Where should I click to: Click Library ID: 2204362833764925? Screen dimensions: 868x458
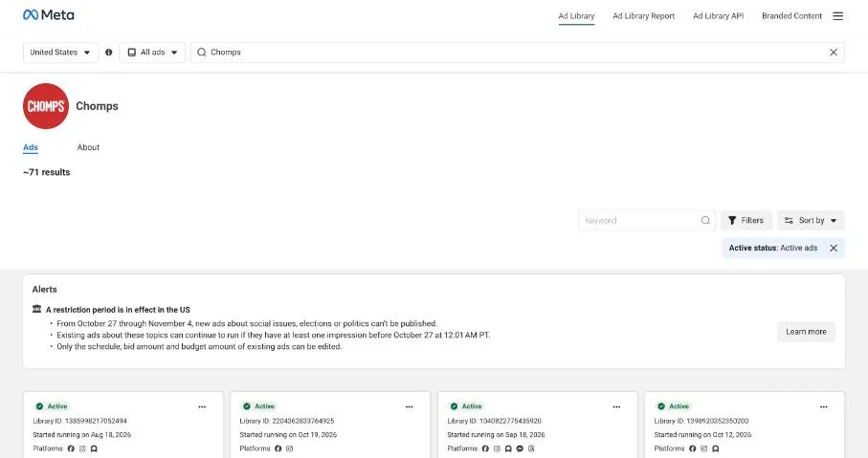click(287, 421)
